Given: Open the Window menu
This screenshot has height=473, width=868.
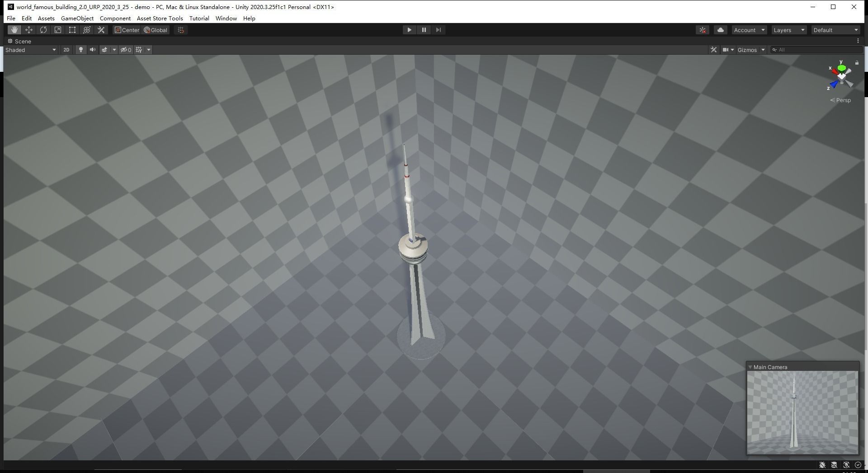Looking at the screenshot, I should click(x=226, y=18).
